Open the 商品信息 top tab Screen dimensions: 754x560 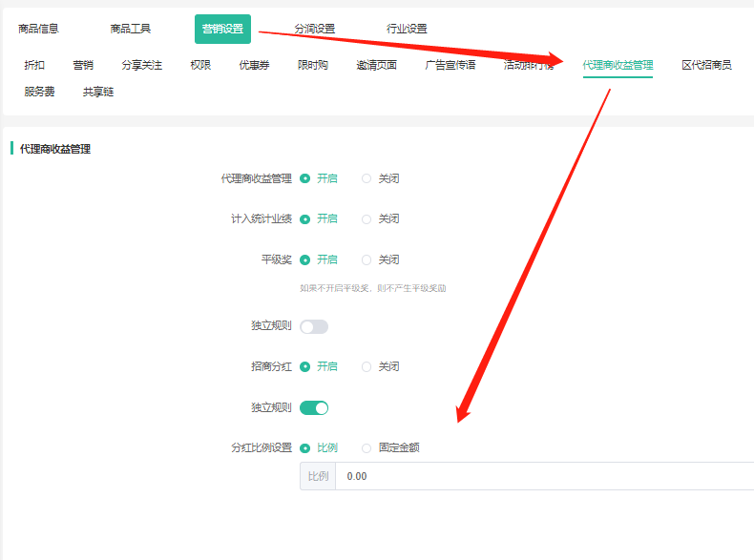click(38, 29)
